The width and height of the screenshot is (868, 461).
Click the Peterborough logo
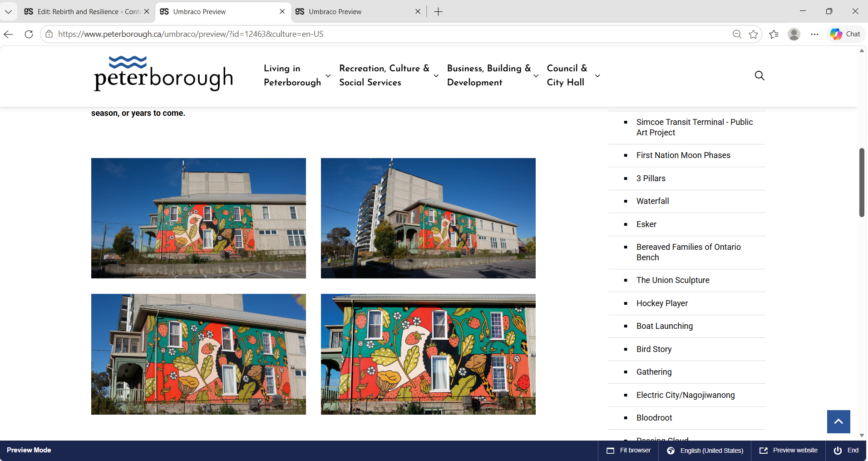(163, 74)
